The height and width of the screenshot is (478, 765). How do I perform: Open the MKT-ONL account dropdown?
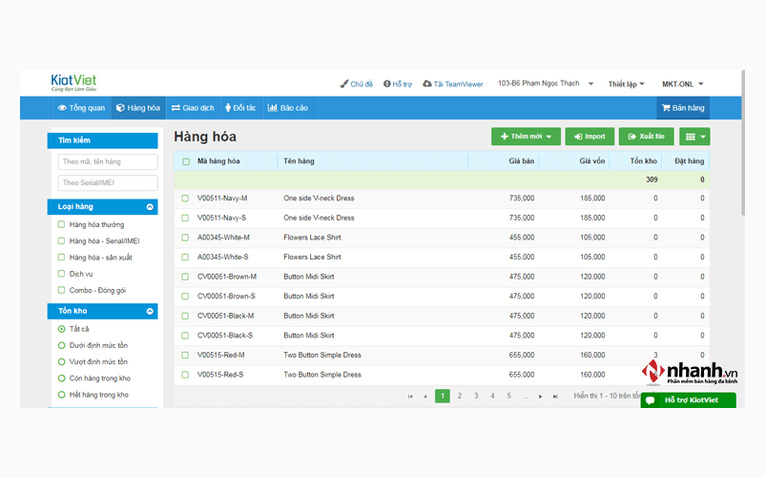(682, 84)
